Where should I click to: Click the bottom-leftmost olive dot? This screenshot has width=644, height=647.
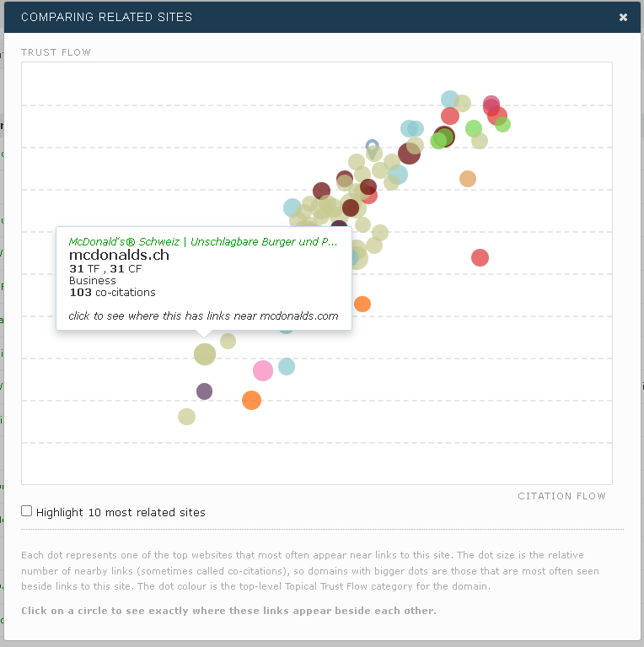187,416
